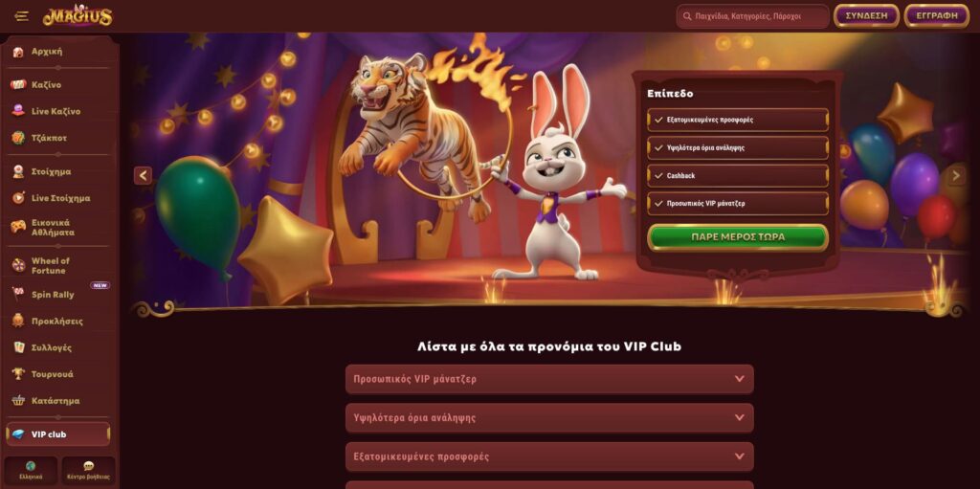Click the ΠΑΡΕ ΜΕΡΟΣ ΤΩΡΑ green button
980x489 pixels.
[738, 237]
